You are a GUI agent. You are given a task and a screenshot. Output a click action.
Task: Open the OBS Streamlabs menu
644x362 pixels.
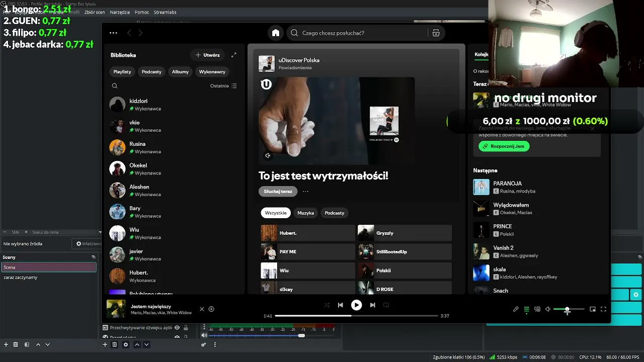pos(165,12)
